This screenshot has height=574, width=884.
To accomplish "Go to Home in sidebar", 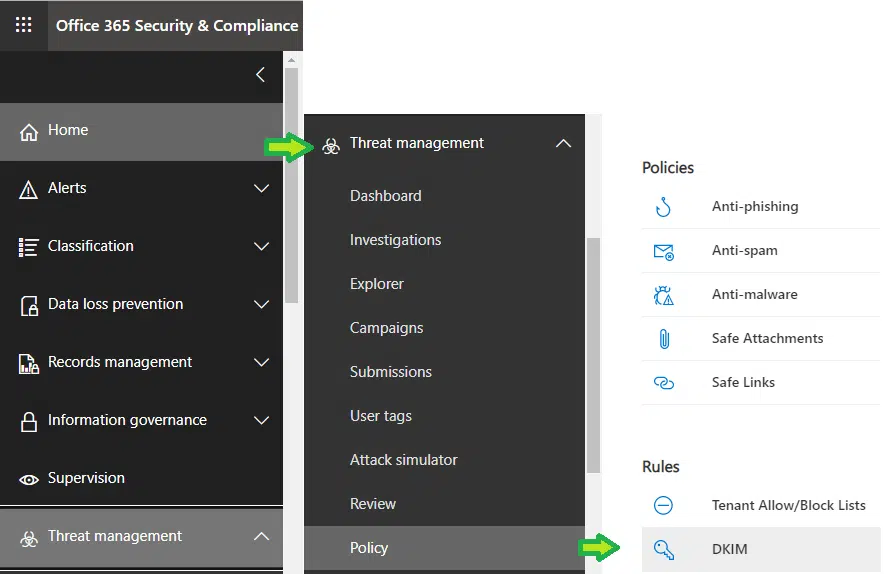I will (68, 131).
